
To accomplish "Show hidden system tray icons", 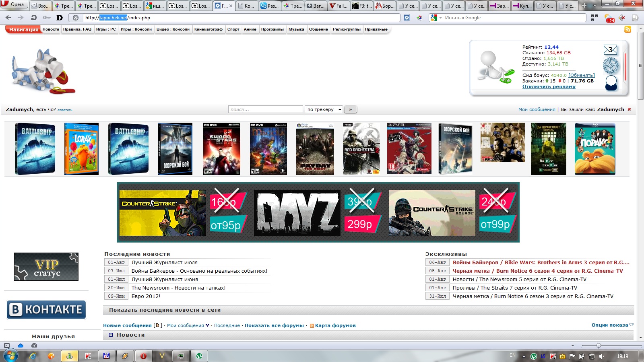I will point(524,356).
